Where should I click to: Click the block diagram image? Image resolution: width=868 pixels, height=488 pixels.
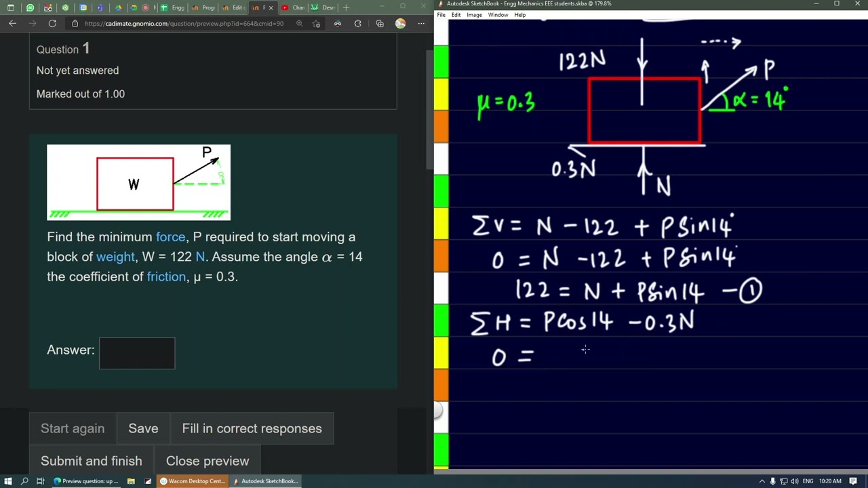tap(138, 182)
